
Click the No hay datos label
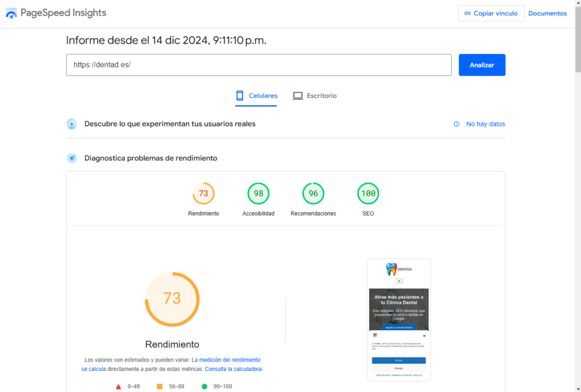(x=485, y=124)
